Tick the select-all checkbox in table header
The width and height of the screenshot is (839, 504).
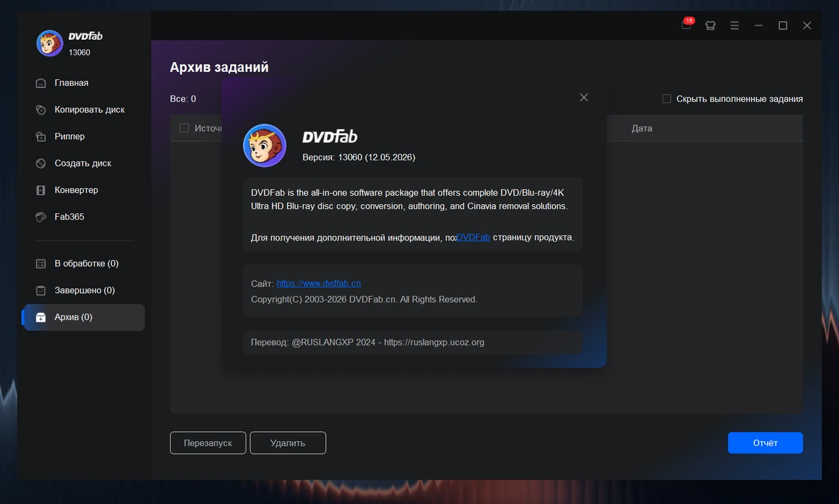pyautogui.click(x=185, y=128)
